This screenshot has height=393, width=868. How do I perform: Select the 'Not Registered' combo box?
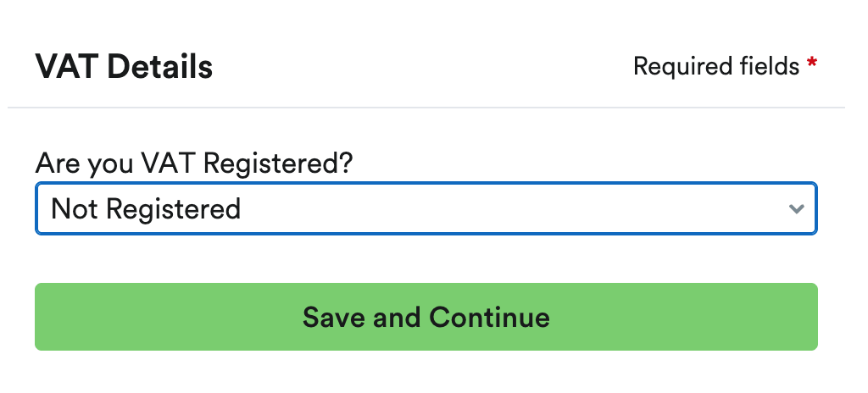click(426, 208)
